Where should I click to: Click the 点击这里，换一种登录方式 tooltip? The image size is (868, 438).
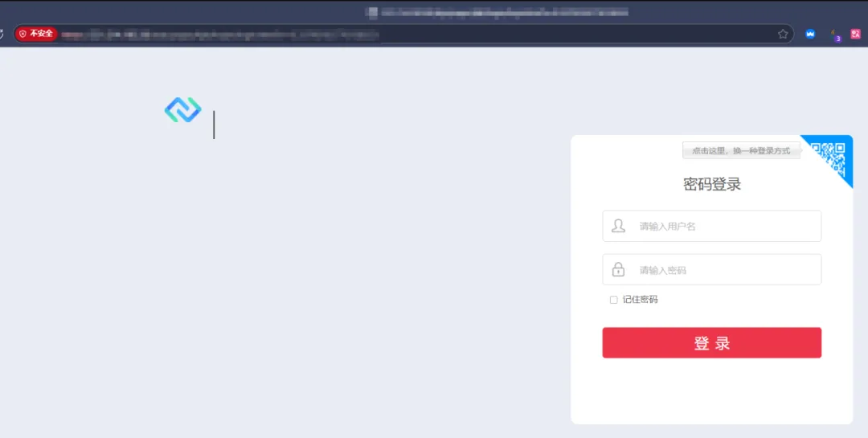coord(741,150)
